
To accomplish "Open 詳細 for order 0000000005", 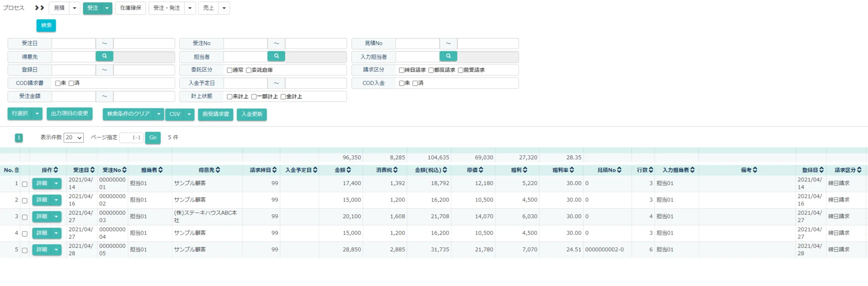I will 42,250.
